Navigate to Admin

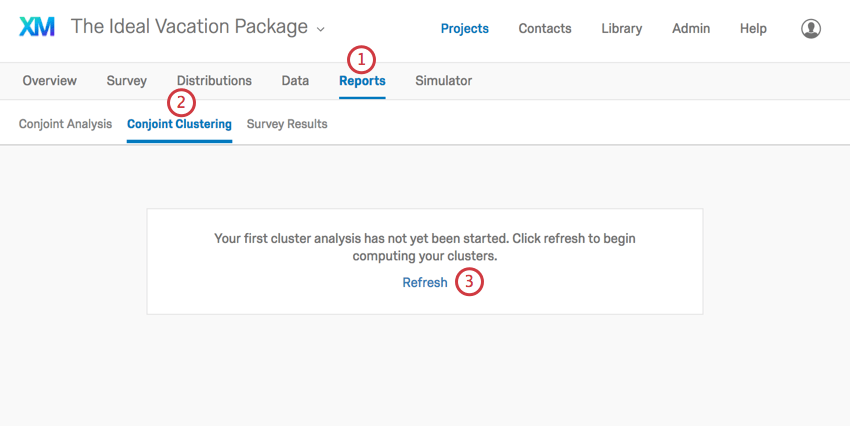pyautogui.click(x=691, y=29)
